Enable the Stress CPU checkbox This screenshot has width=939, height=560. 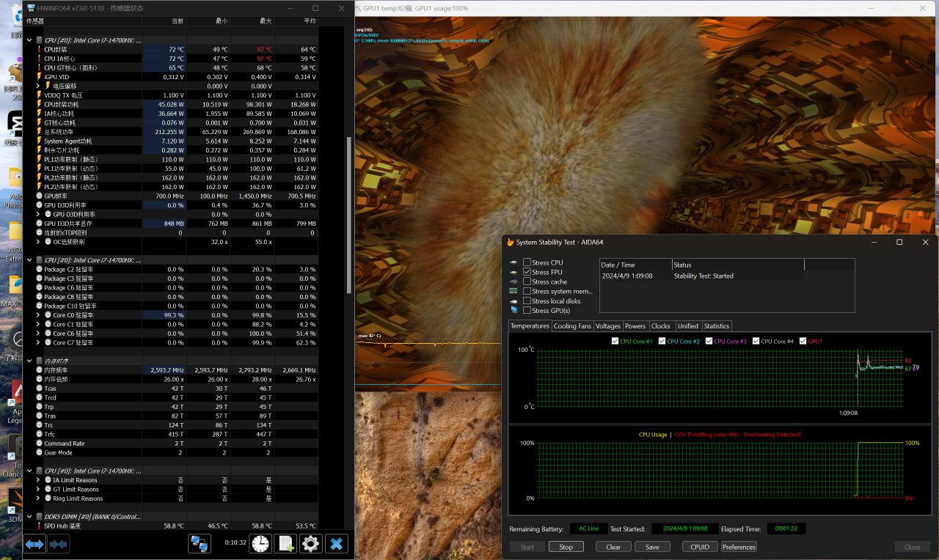(x=527, y=262)
